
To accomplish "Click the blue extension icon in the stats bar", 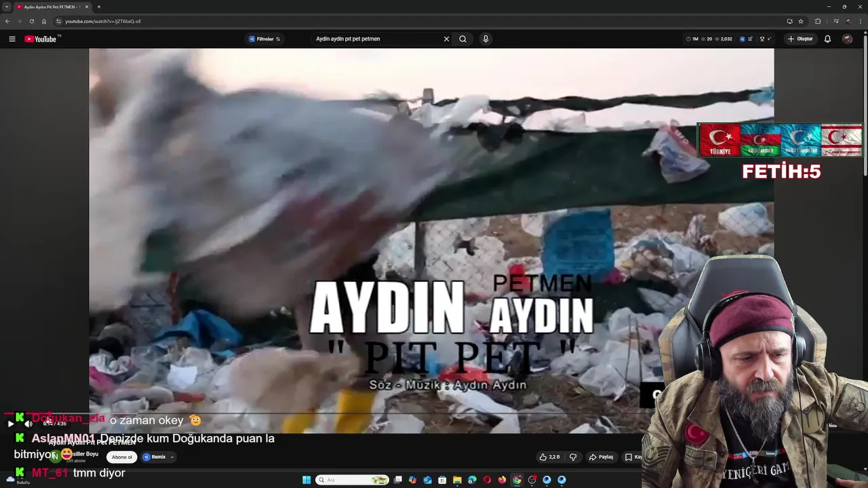I will (742, 39).
